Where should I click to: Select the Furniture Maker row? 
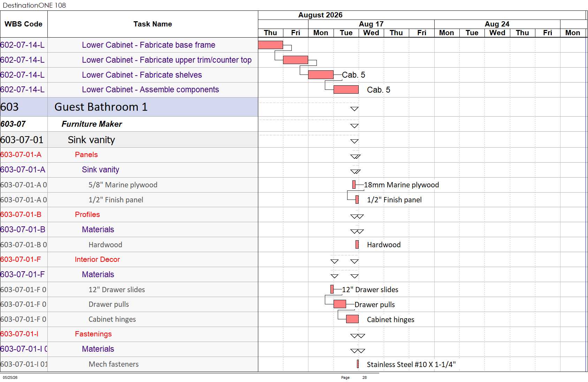tap(129, 124)
